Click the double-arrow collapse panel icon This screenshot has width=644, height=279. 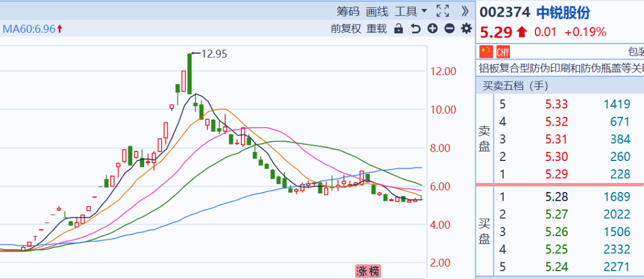pyautogui.click(x=465, y=11)
